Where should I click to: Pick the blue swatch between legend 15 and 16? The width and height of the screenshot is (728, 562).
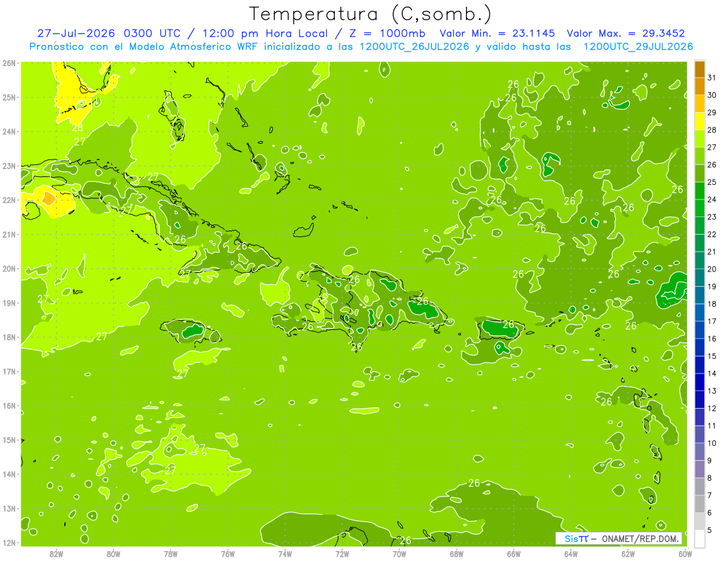click(699, 347)
